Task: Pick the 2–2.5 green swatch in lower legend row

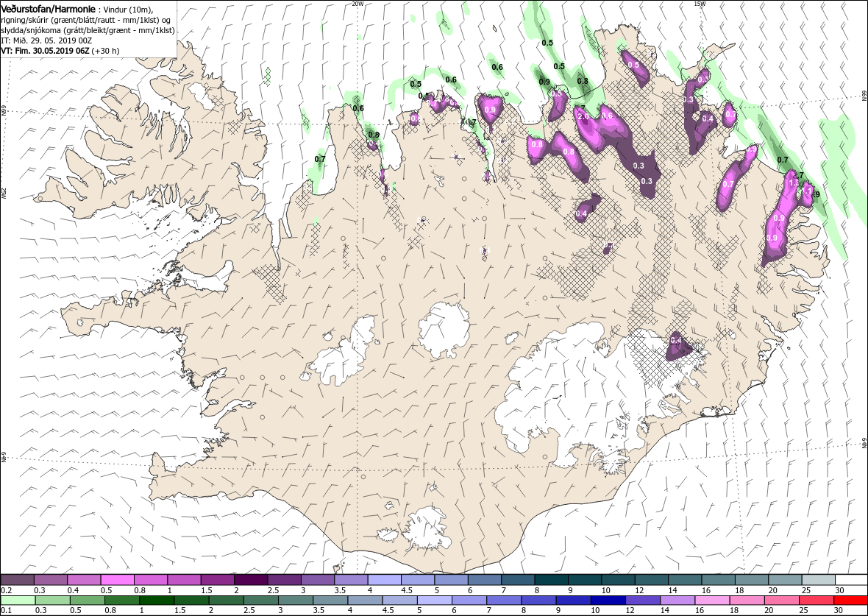Action: (x=227, y=601)
